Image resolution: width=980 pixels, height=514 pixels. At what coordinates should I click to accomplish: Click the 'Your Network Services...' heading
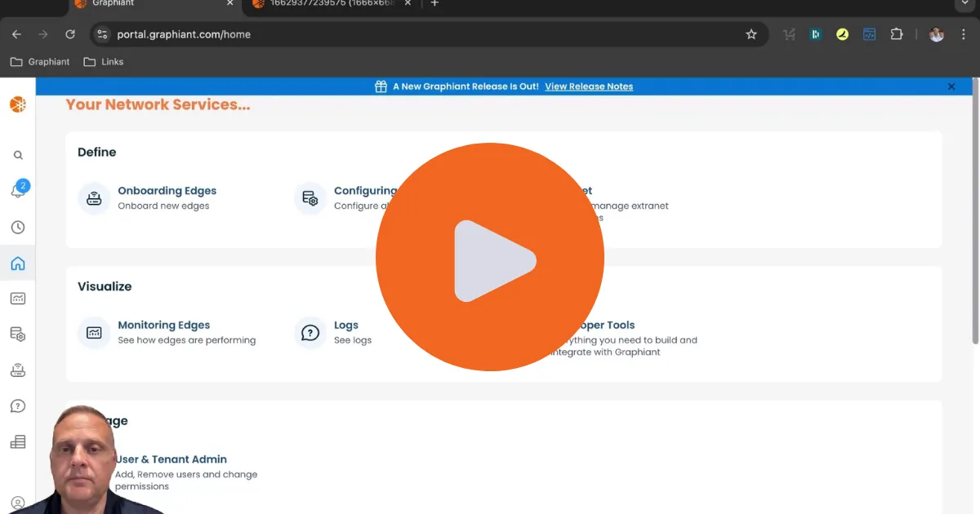coord(158,105)
